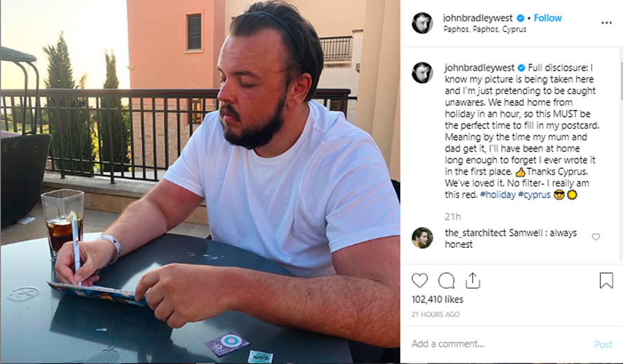Click caption author avatar beside post text
The height and width of the screenshot is (364, 623).
click(422, 73)
